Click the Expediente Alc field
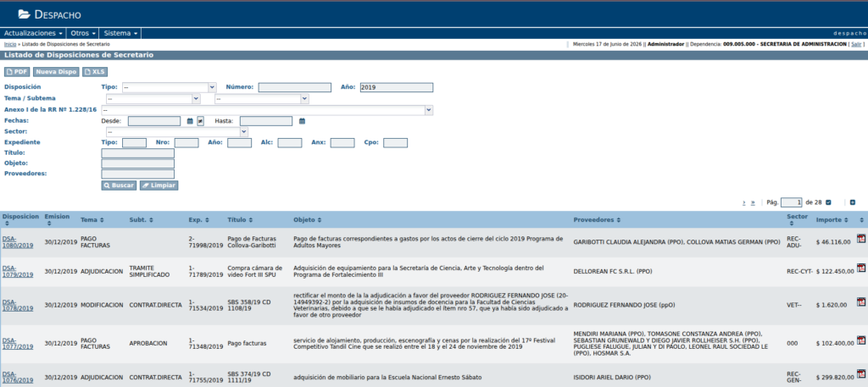This screenshot has height=387, width=868. click(x=290, y=142)
